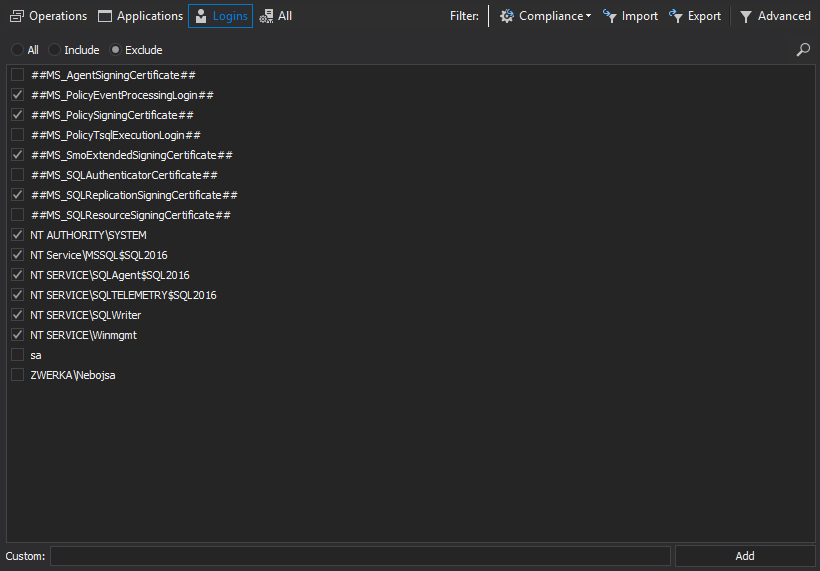This screenshot has width=820, height=571.
Task: Open the Advanced filter label
Action: (x=784, y=16)
